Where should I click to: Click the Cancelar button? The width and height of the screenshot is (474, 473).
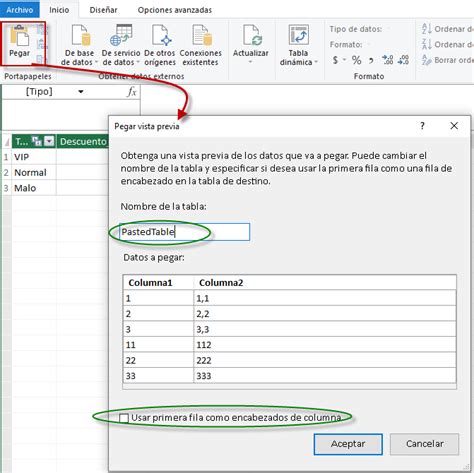[x=425, y=444]
